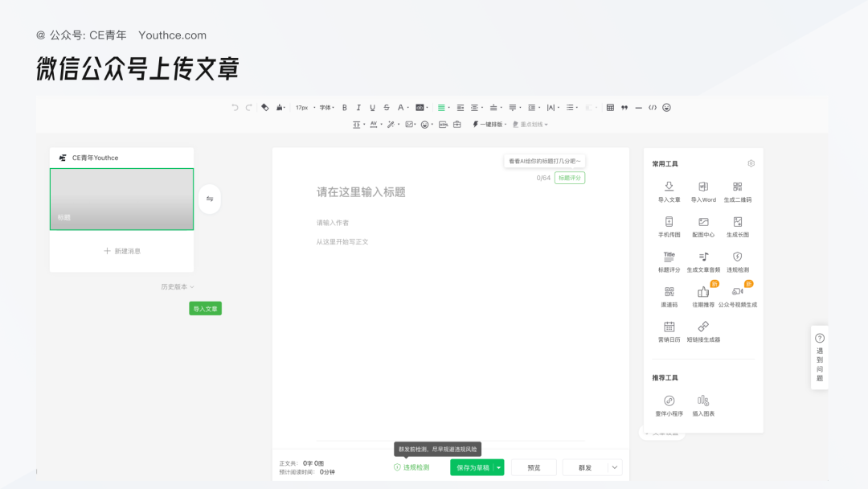868x489 pixels.
Task: Click the Import Word (导入Word) tool icon
Action: 704,187
